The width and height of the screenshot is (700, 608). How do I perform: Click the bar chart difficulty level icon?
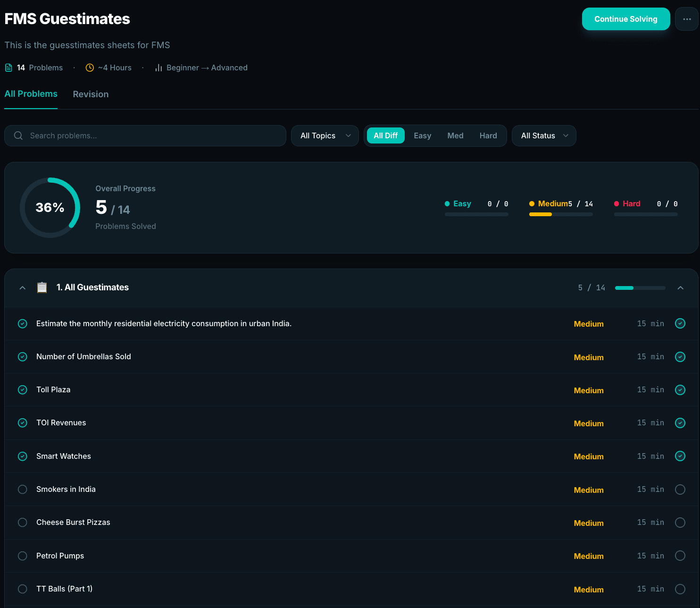point(158,68)
